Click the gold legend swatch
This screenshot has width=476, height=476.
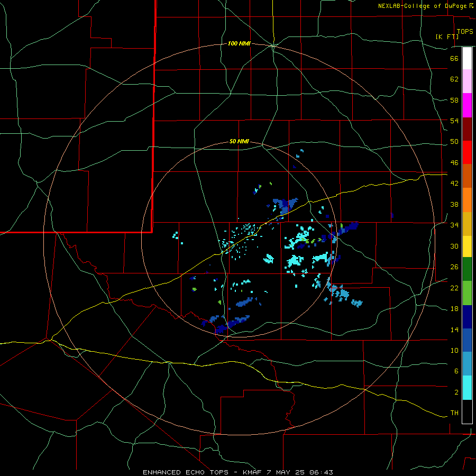point(467,224)
